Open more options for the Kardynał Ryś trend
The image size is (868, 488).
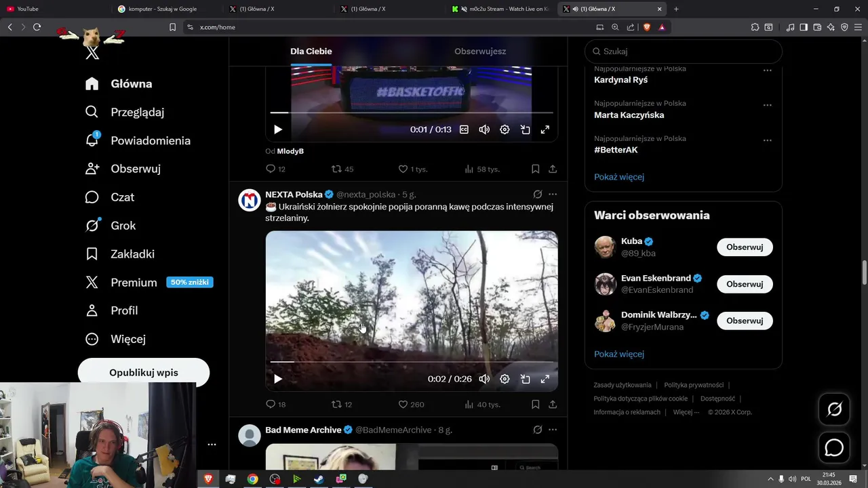768,70
